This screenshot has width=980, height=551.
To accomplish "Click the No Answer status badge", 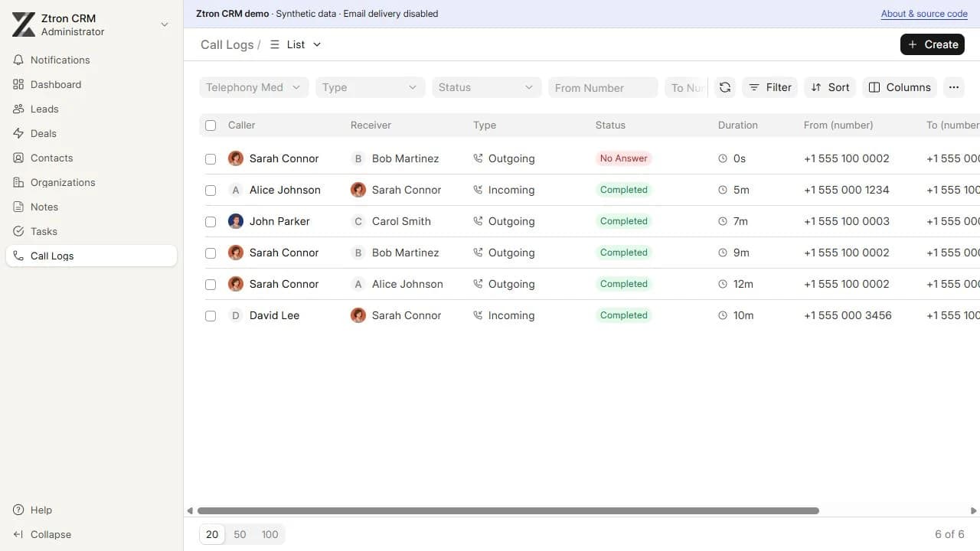I will 624,158.
